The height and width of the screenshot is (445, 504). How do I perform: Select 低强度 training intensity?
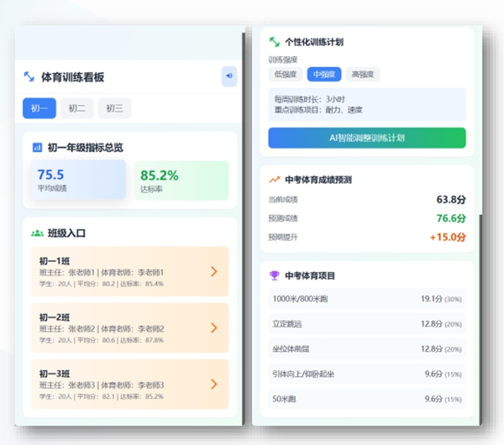point(285,74)
